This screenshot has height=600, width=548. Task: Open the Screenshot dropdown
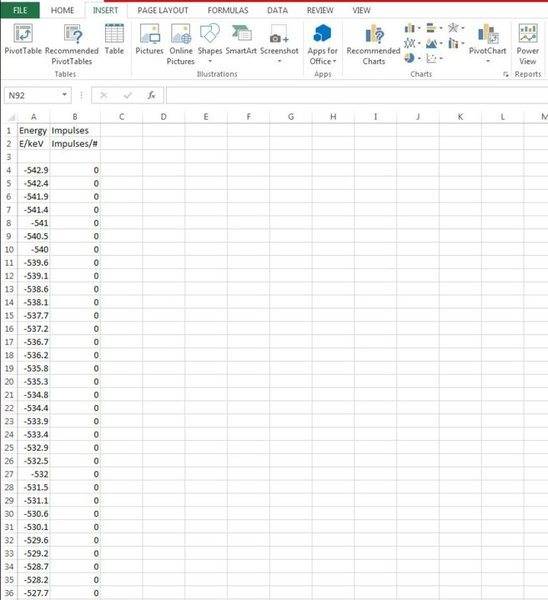coord(279,61)
